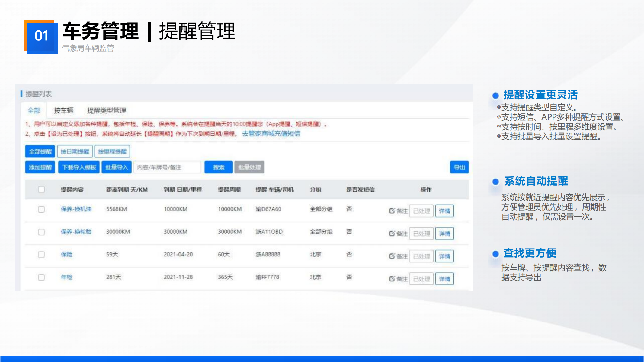Select the 全部 tab
The image size is (644, 362).
(x=34, y=110)
